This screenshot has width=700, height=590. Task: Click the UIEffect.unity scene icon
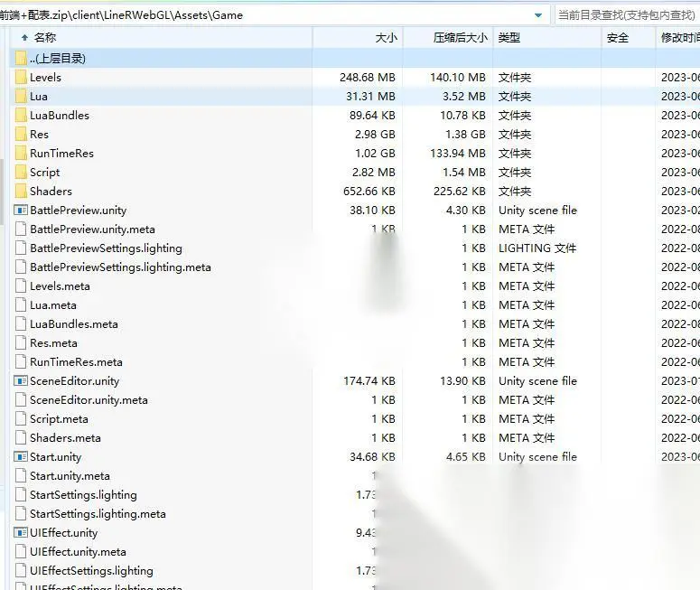21,533
